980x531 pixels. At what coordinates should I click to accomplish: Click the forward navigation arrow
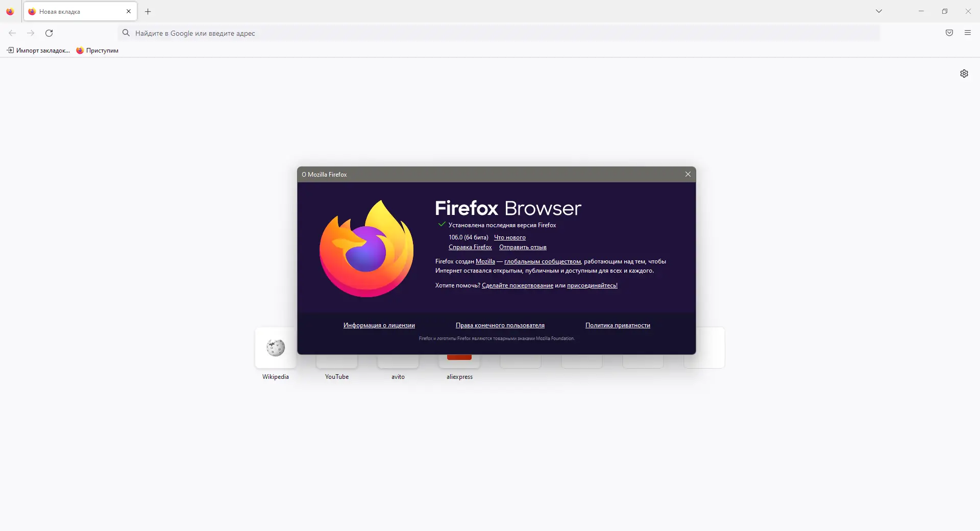tap(31, 33)
